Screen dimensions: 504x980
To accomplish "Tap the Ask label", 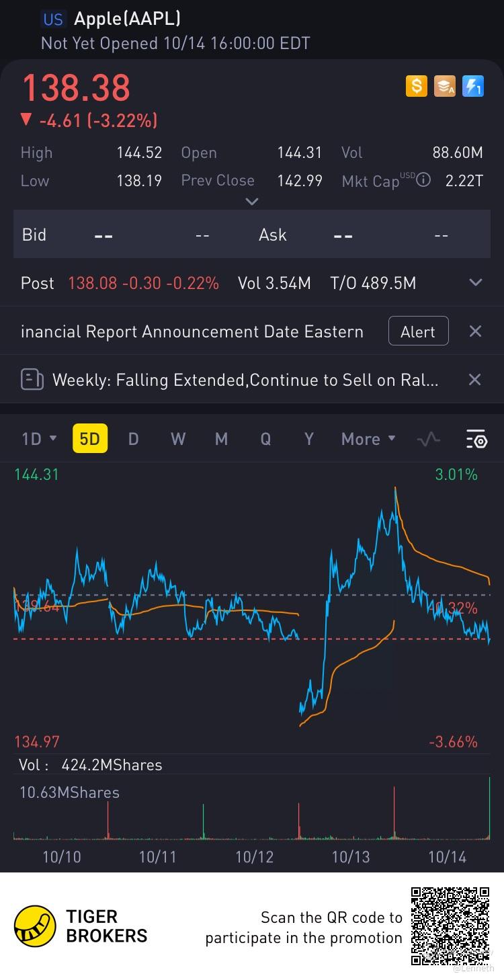I will (x=273, y=235).
